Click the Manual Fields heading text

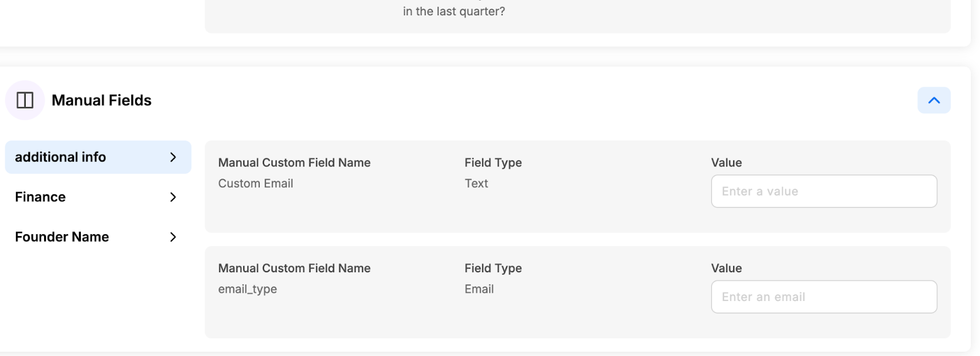click(x=102, y=100)
